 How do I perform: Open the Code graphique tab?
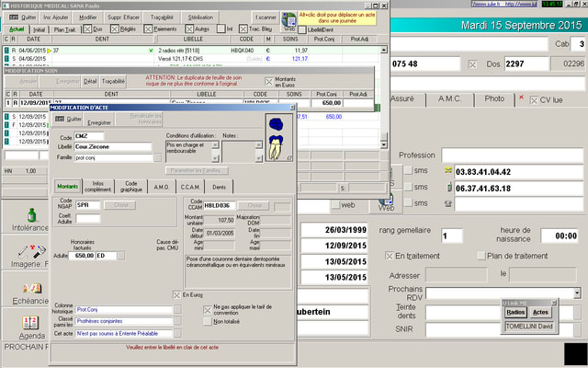pos(132,186)
